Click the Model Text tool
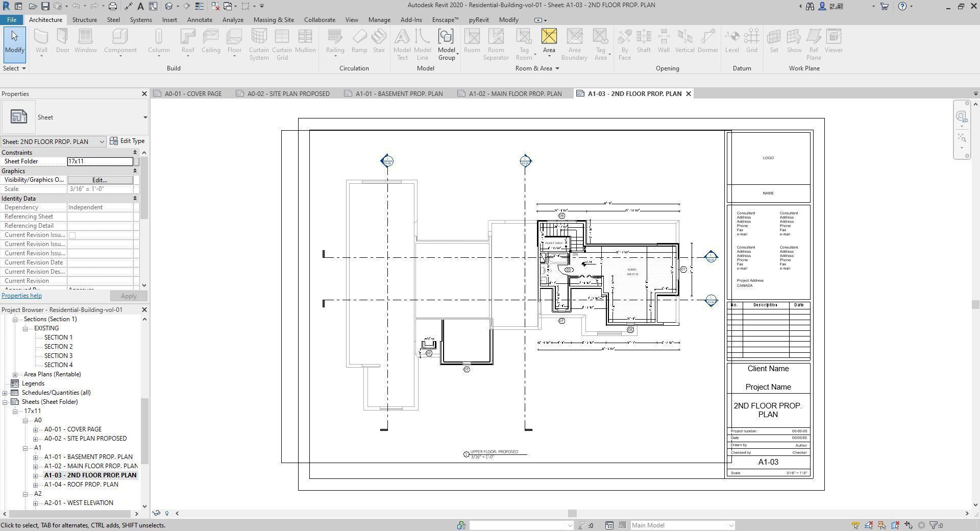 click(x=402, y=45)
